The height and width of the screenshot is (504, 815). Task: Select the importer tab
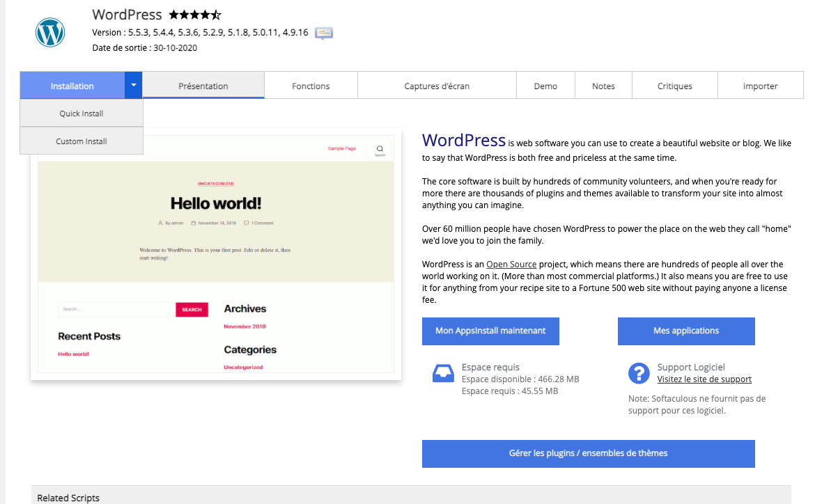(x=760, y=86)
